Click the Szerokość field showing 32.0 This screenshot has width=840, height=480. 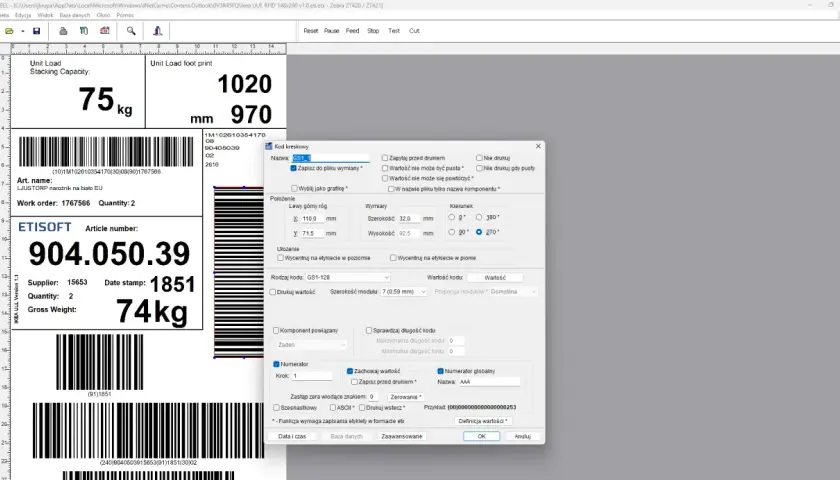click(409, 219)
